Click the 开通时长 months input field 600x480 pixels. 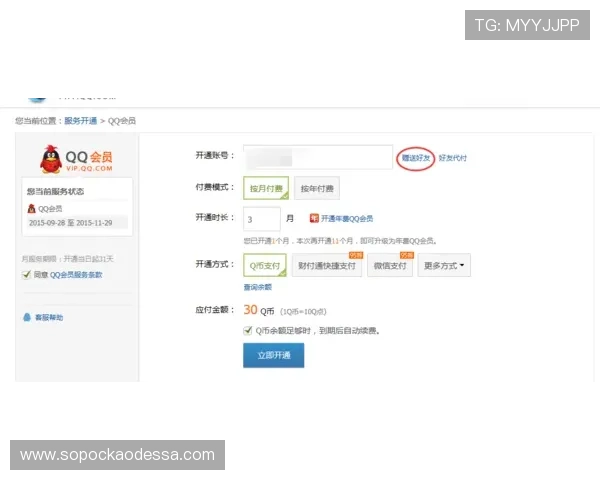262,219
